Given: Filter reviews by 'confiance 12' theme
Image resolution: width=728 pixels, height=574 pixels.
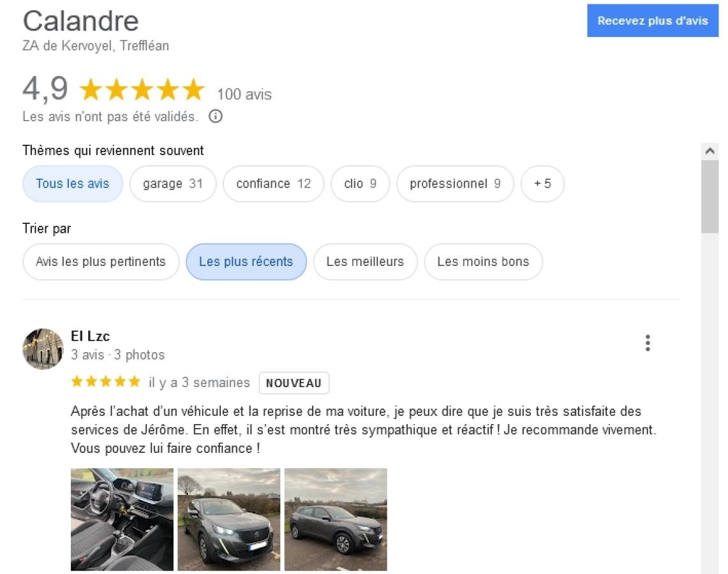Looking at the screenshot, I should pos(274,184).
